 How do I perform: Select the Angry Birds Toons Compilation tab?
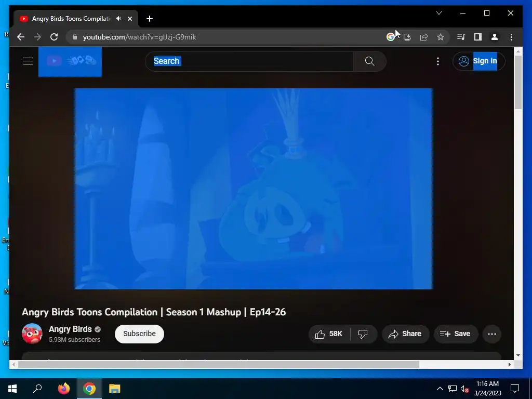tap(71, 19)
